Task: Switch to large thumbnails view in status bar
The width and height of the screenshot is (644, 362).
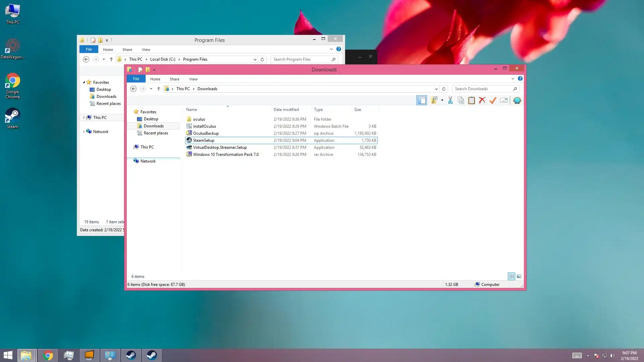Action: coord(519,276)
